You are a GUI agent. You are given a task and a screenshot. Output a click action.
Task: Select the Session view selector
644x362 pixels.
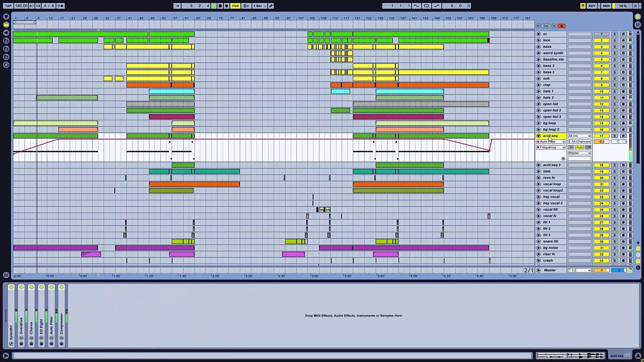[638, 25]
